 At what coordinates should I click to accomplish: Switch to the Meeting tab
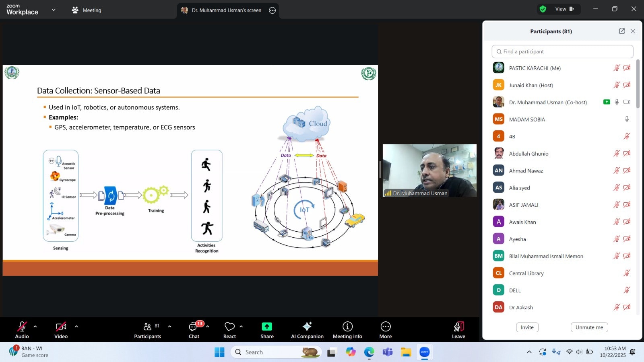[86, 10]
